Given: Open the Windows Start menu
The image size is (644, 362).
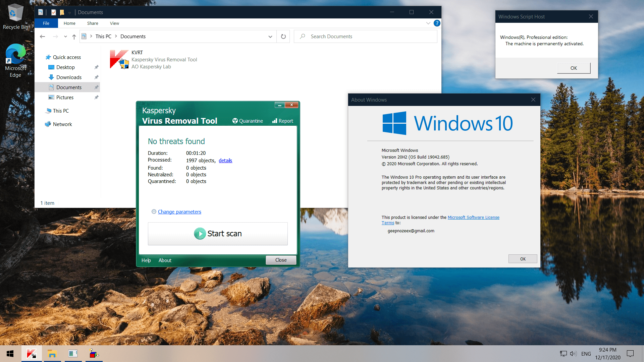Looking at the screenshot, I should pyautogui.click(x=10, y=354).
